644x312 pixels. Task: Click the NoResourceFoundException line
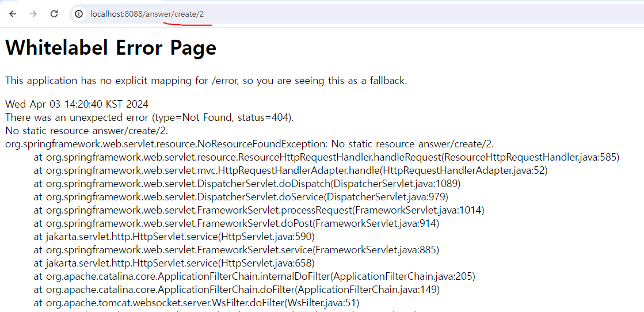click(249, 144)
